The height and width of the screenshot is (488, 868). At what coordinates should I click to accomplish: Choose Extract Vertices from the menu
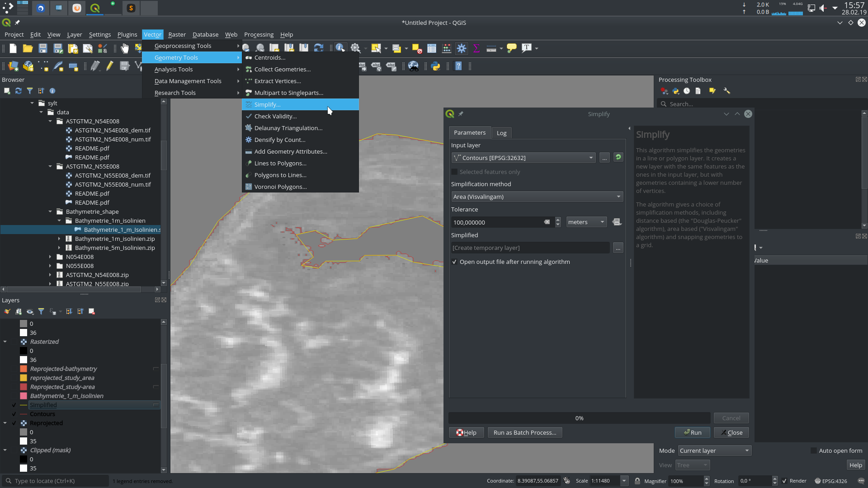click(x=277, y=81)
